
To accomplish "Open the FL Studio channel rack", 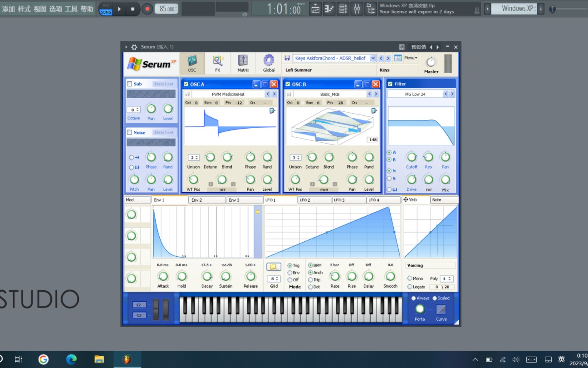I will [x=343, y=9].
